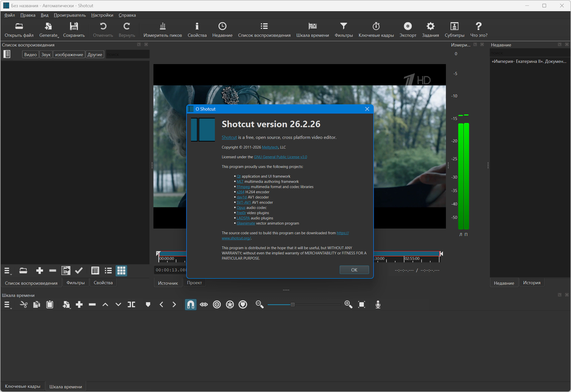
Task: Click the timeline zoom to fit icon
Action: pyautogui.click(x=361, y=305)
